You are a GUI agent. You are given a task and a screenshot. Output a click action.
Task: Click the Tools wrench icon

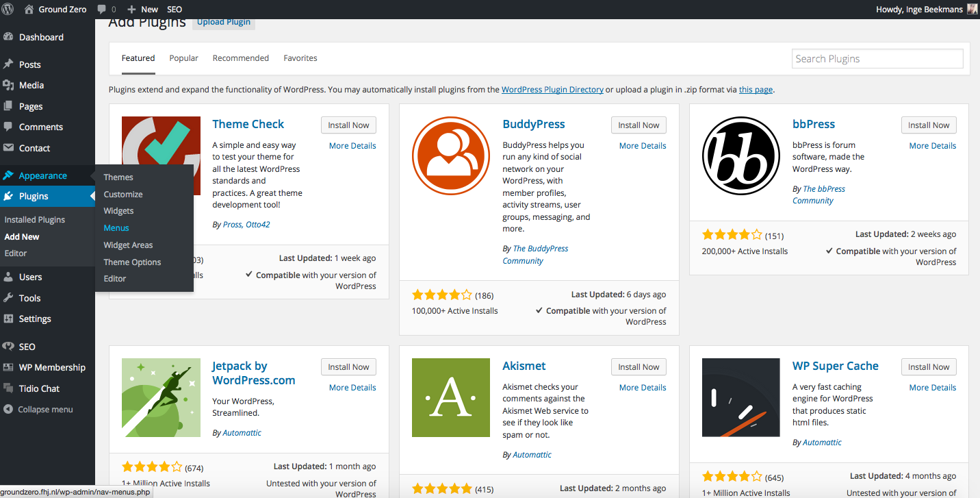(x=8, y=298)
